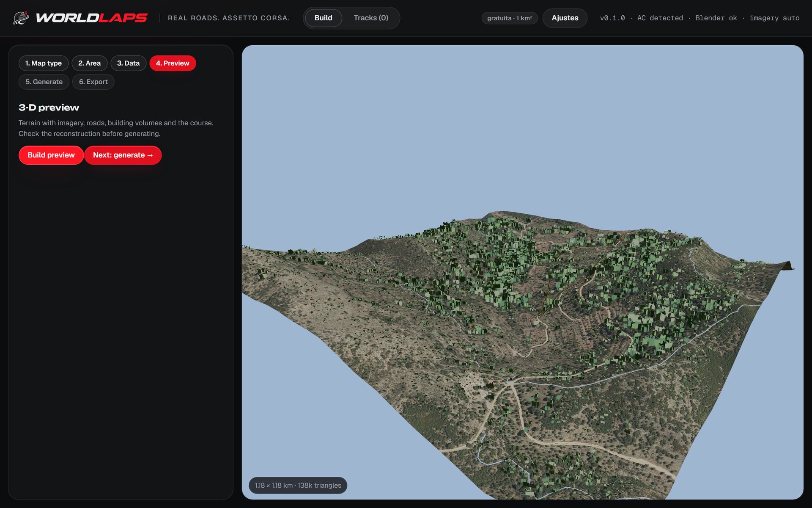Go to step 1. Map type
The width and height of the screenshot is (812, 508).
[x=44, y=63]
